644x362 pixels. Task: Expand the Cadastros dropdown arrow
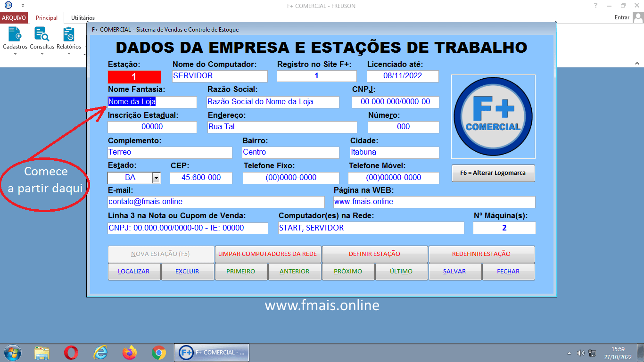tap(15, 54)
